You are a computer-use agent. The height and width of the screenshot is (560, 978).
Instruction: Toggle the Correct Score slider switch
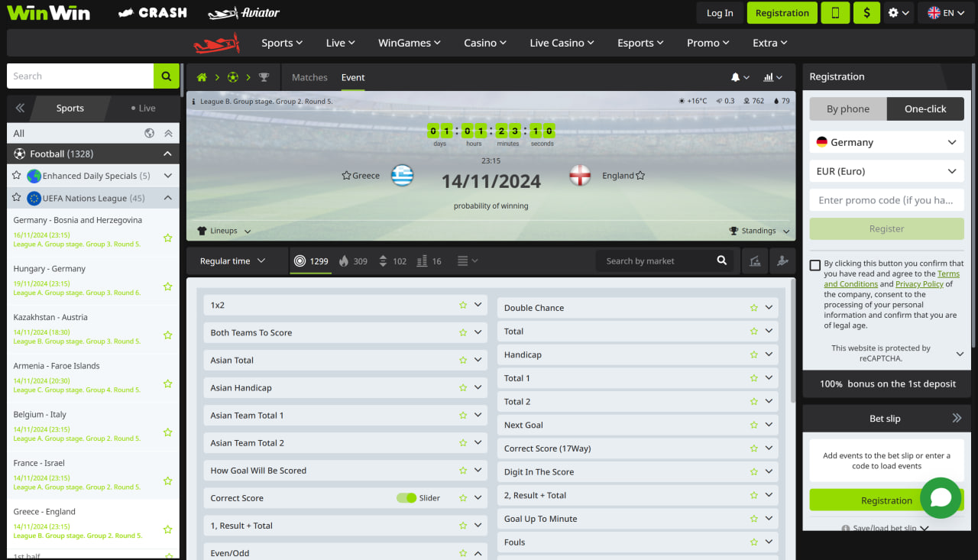406,498
